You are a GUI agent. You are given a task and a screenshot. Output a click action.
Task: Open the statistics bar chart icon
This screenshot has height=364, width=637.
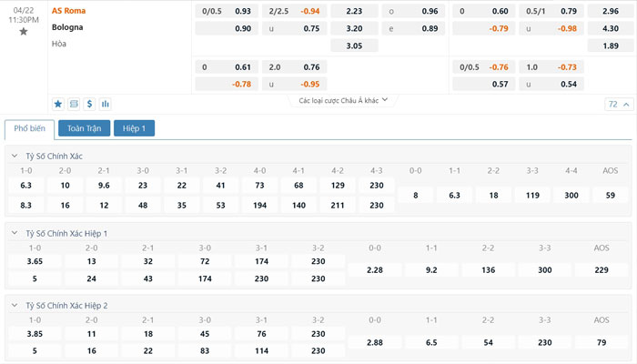tap(106, 104)
